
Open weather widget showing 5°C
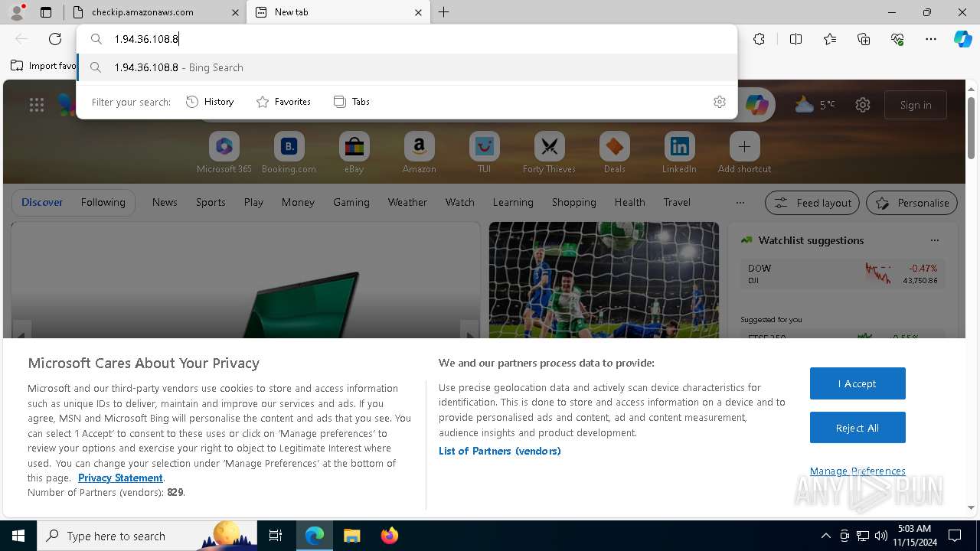click(x=815, y=105)
